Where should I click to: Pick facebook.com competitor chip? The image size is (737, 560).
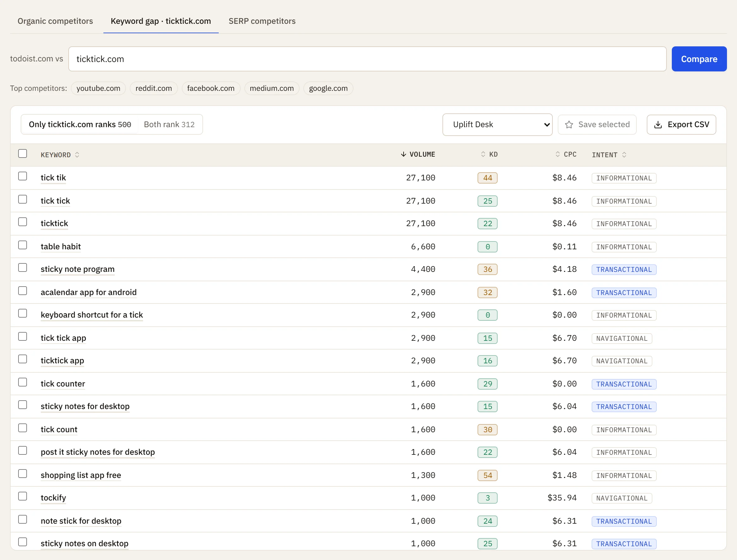[211, 88]
